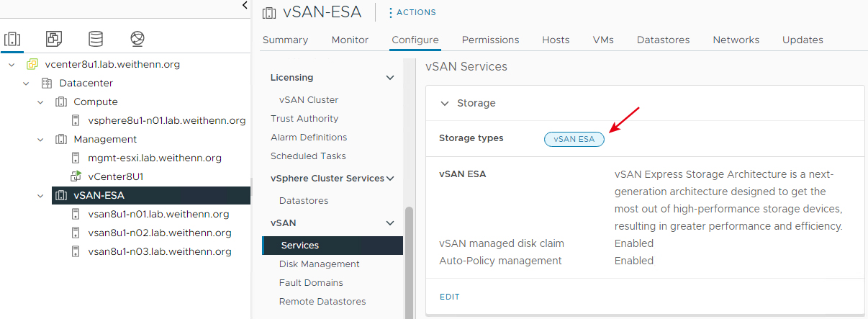Select mgmt-esxi.lab.weithenn.org host in the tree

coord(155,158)
